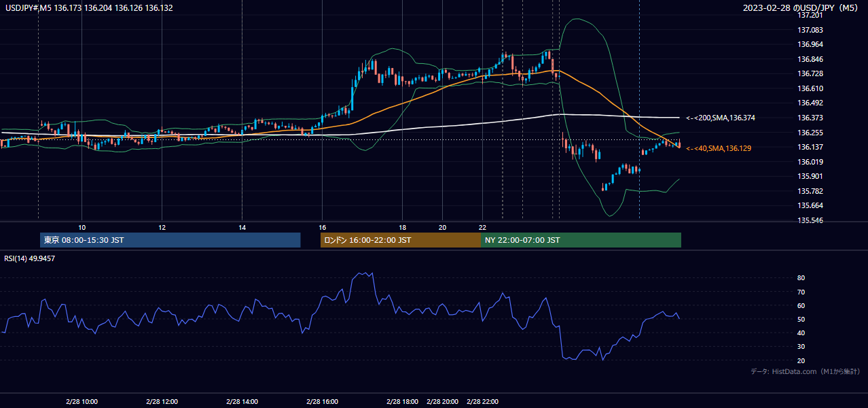Click the RSI scale value 70

click(801, 292)
